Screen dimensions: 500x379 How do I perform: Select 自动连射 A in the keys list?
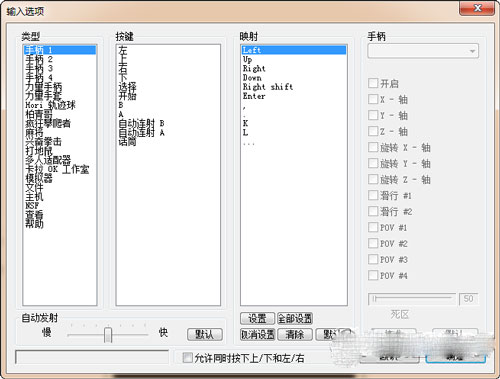pos(168,133)
